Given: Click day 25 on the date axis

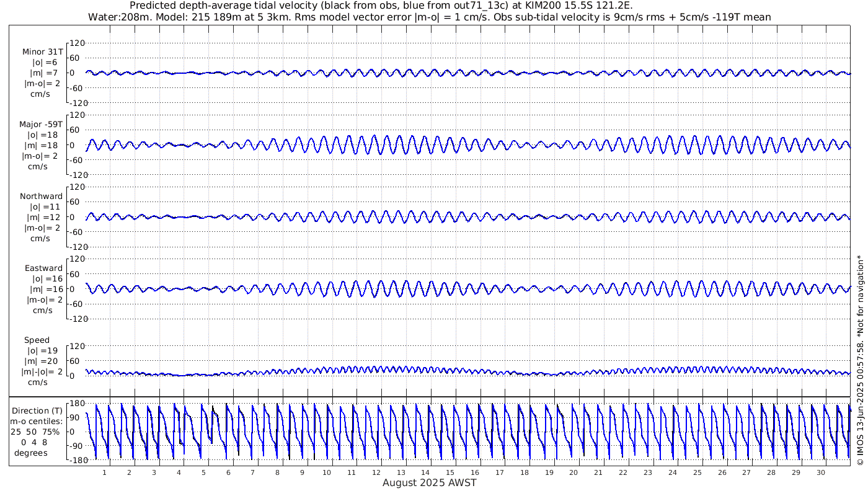Looking at the screenshot, I should [697, 472].
